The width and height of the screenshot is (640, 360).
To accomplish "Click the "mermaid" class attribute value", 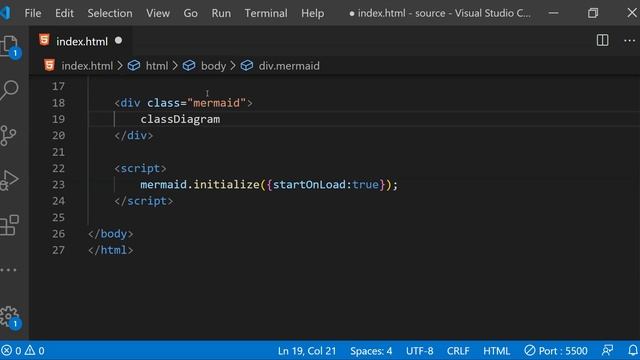I will click(217, 103).
